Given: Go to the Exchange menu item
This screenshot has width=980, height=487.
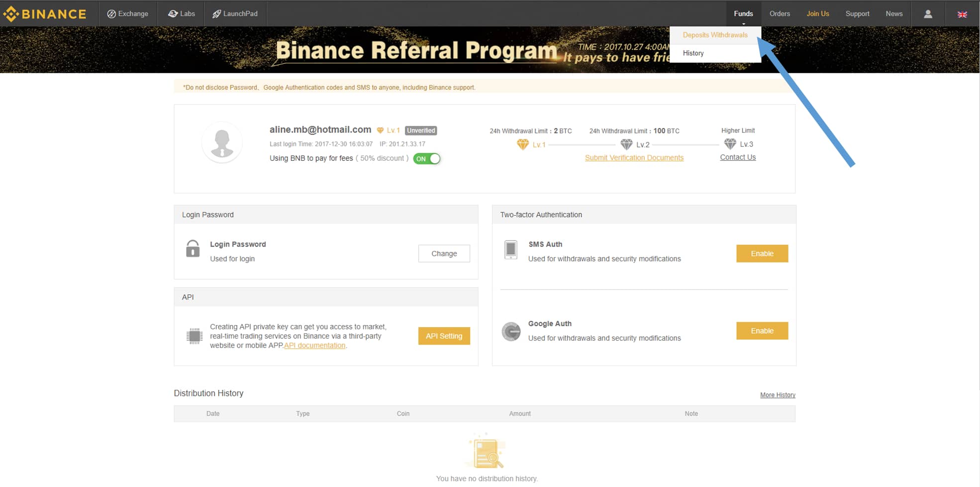Looking at the screenshot, I should [x=128, y=13].
